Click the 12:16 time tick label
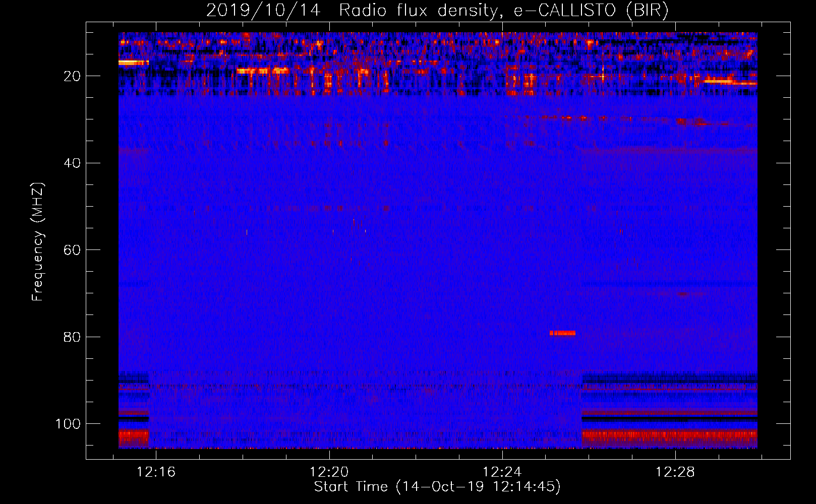Viewport: 816px width, 504px height. [156, 472]
